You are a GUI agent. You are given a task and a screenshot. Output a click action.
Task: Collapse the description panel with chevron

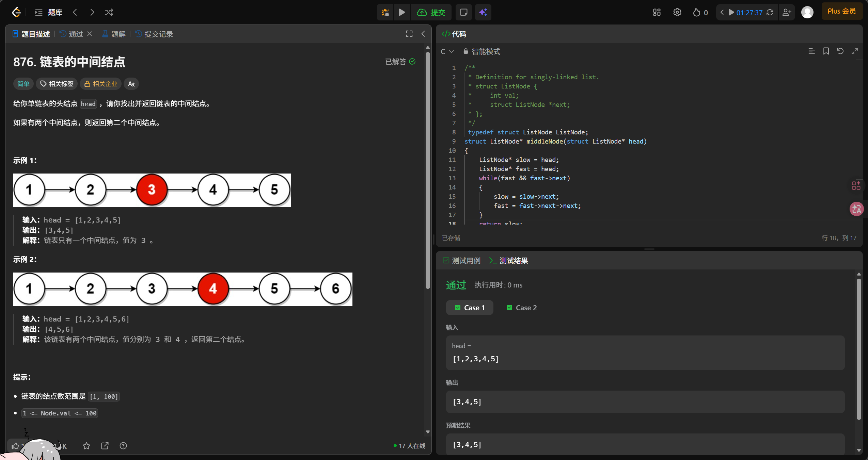point(423,34)
